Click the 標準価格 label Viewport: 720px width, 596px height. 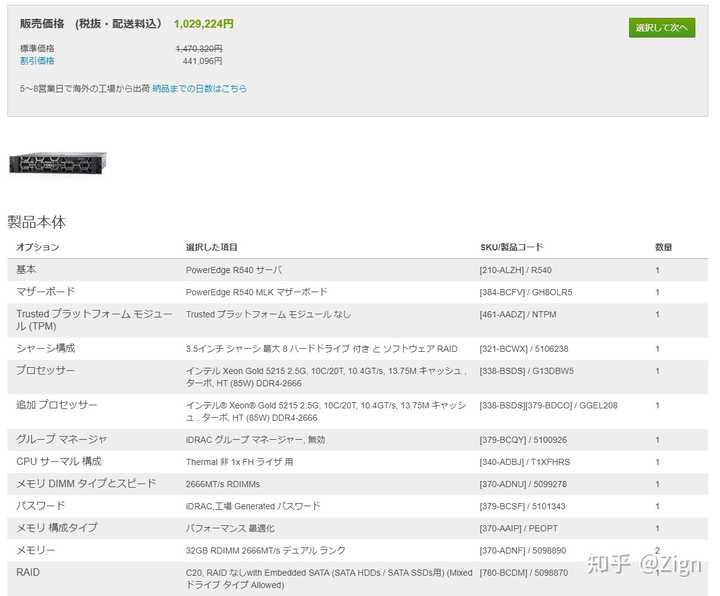pyautogui.click(x=37, y=48)
